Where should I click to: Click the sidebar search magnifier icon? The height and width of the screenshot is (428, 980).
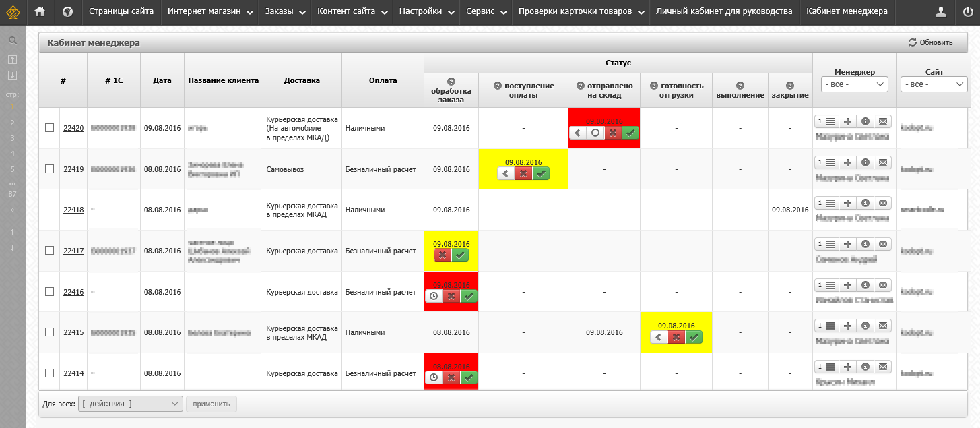pos(12,40)
